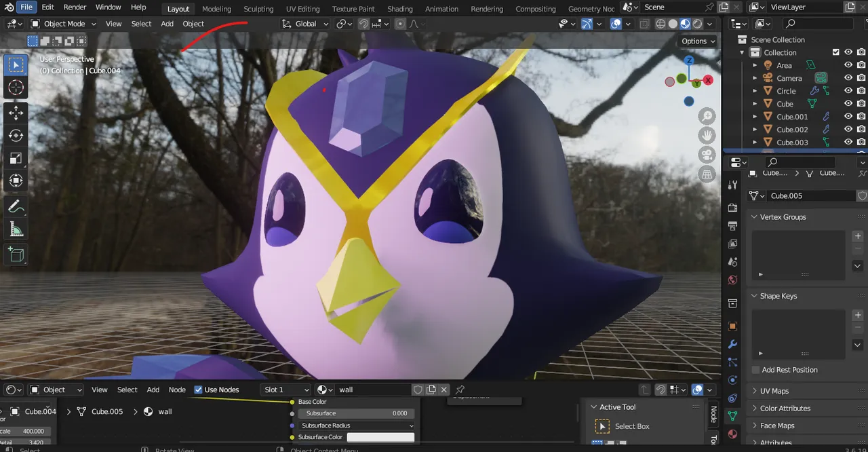Activate the Rotate tool
868x452 pixels.
16,136
